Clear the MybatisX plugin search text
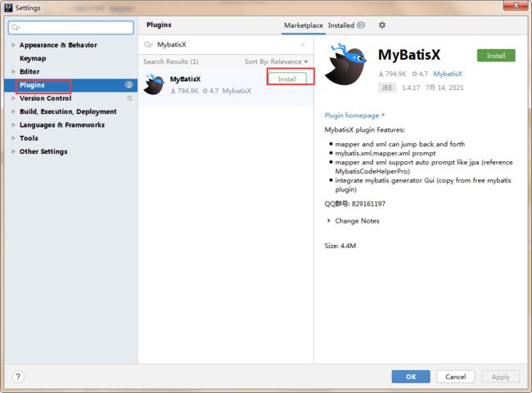This screenshot has width=532, height=393. [303, 45]
